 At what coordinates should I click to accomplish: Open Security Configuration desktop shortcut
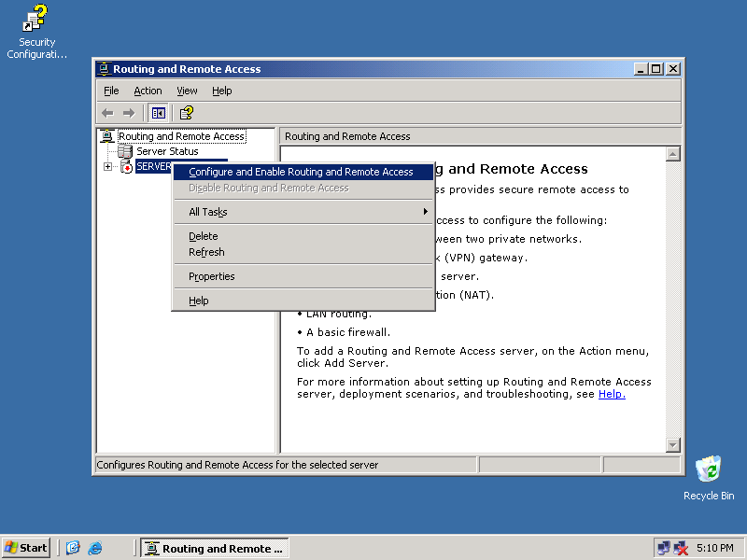point(36,32)
